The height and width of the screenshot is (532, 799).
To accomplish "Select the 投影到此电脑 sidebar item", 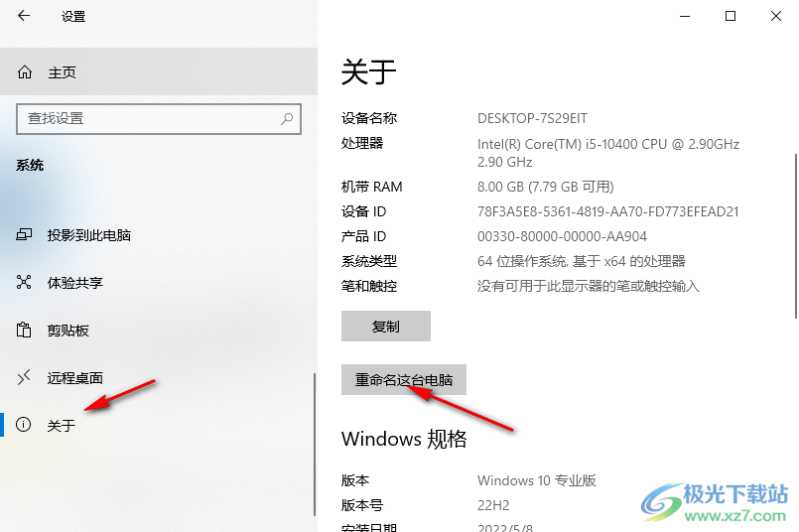I will tap(158, 235).
